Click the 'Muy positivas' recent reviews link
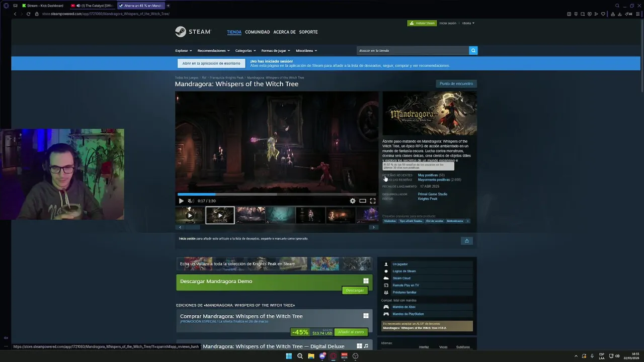 pyautogui.click(x=428, y=175)
